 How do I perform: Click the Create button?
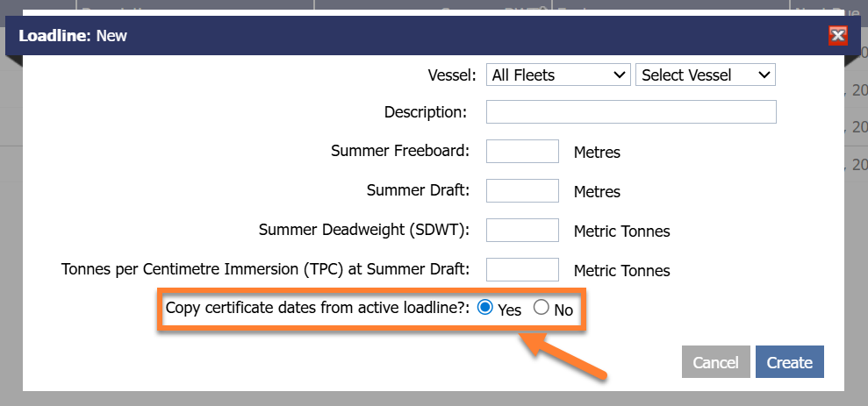pyautogui.click(x=789, y=362)
